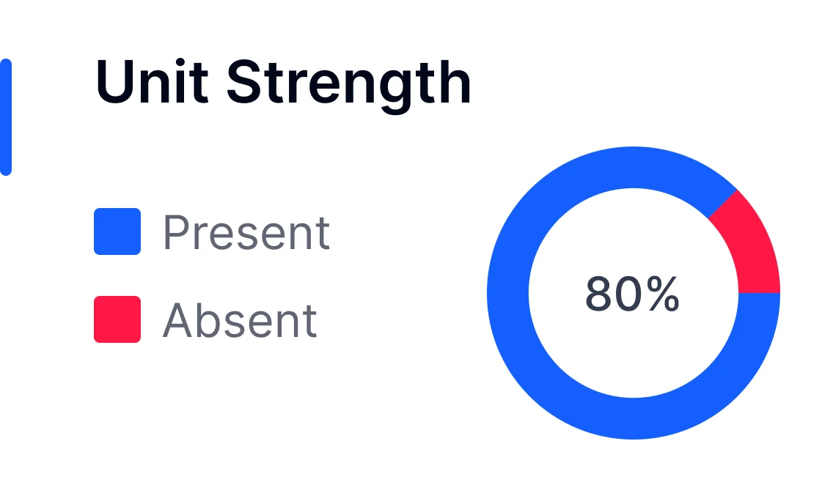Click the letter A in Absent
833x504 pixels.
point(177,321)
